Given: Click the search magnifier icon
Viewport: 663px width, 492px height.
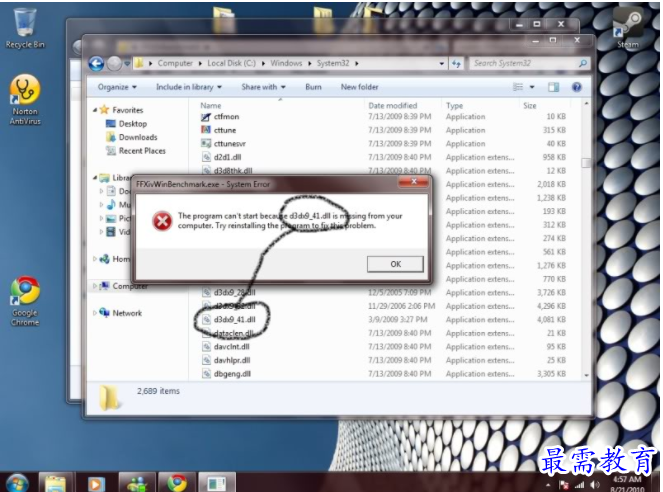Looking at the screenshot, I should point(583,63).
